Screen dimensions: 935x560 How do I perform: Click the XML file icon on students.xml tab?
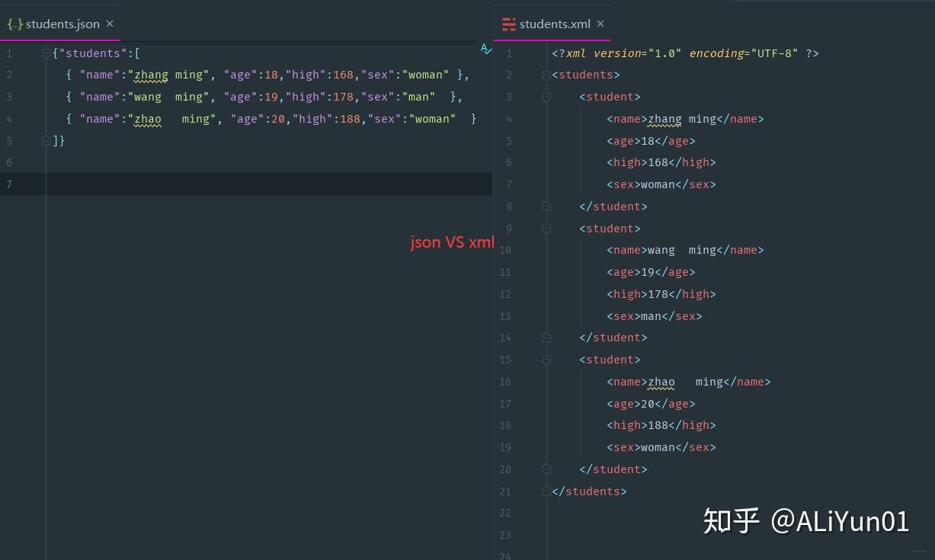(508, 24)
